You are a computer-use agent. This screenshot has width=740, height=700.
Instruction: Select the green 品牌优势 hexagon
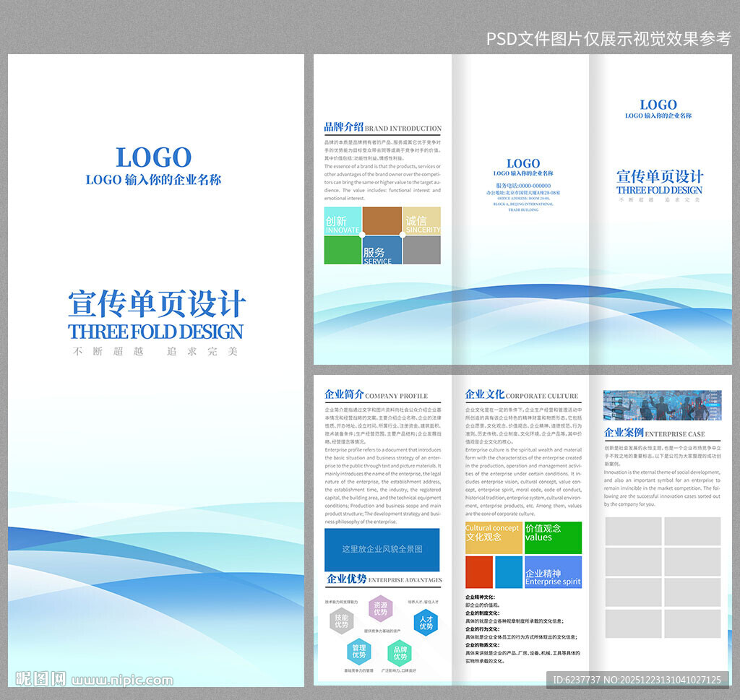pos(400,653)
